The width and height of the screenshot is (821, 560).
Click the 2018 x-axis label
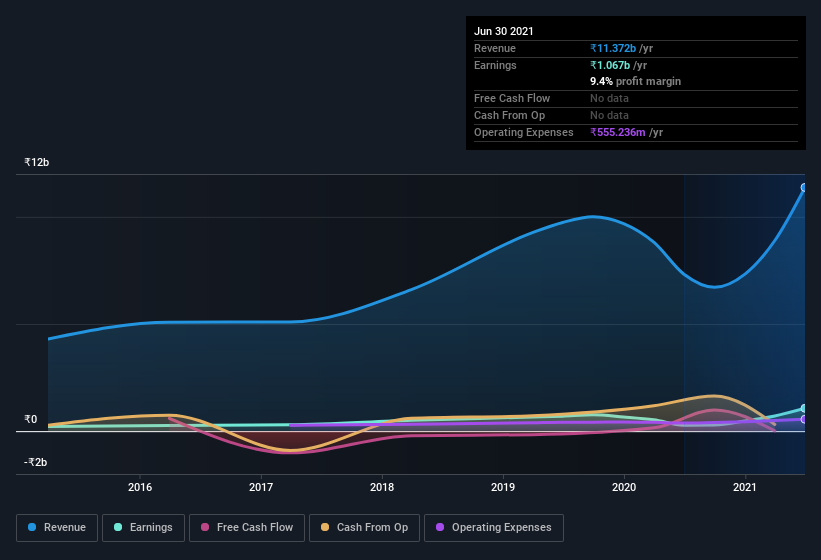click(x=382, y=487)
